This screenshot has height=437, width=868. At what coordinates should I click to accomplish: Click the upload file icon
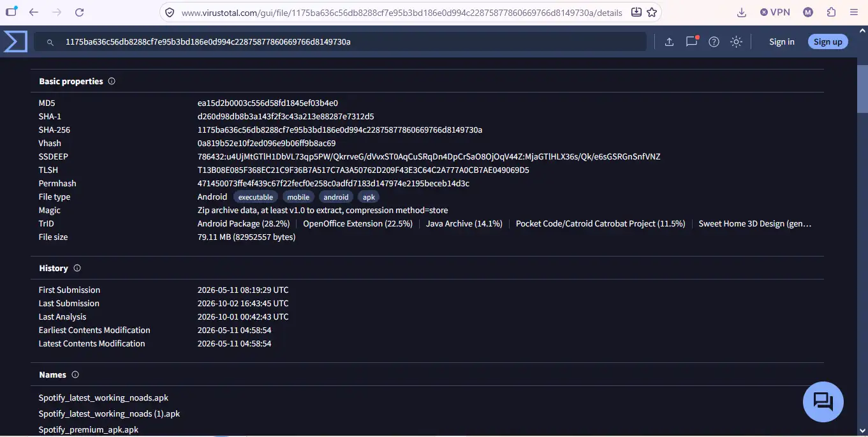coord(669,41)
